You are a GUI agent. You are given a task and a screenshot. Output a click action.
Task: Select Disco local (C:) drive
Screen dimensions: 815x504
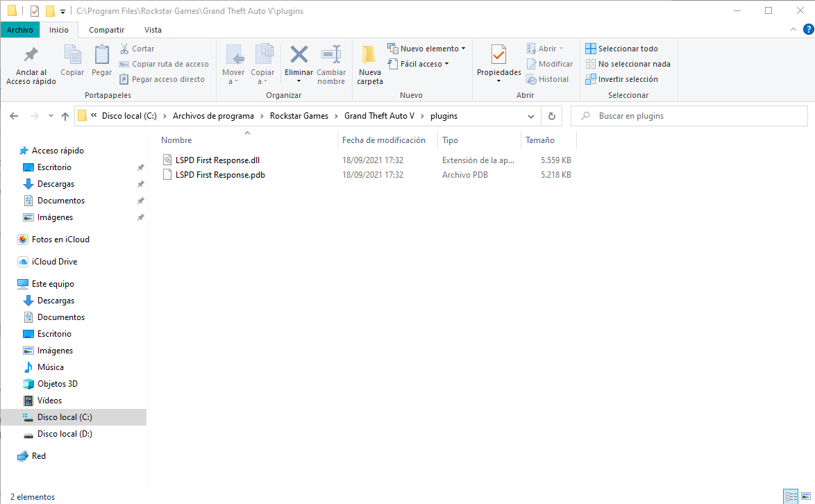pyautogui.click(x=65, y=417)
